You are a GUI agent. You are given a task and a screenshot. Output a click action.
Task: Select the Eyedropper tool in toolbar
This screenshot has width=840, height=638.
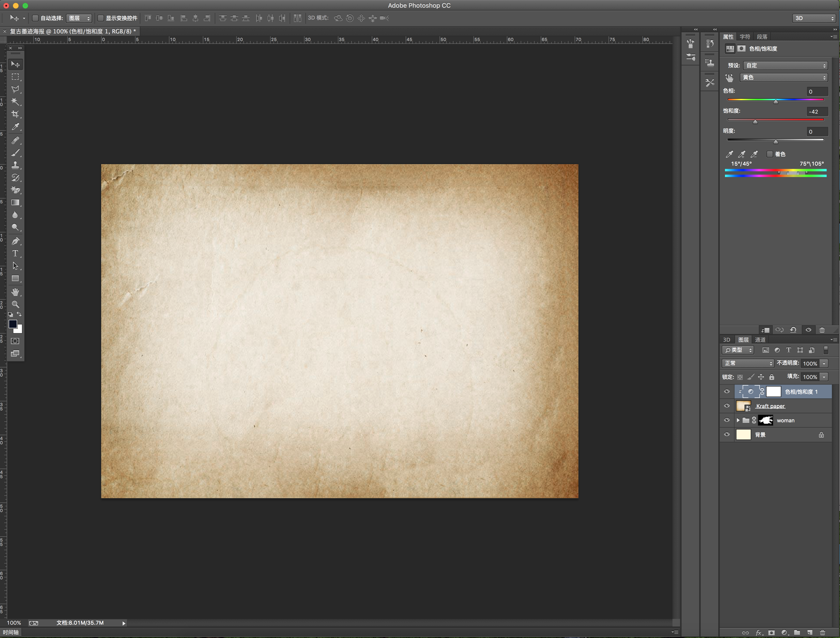(x=15, y=126)
